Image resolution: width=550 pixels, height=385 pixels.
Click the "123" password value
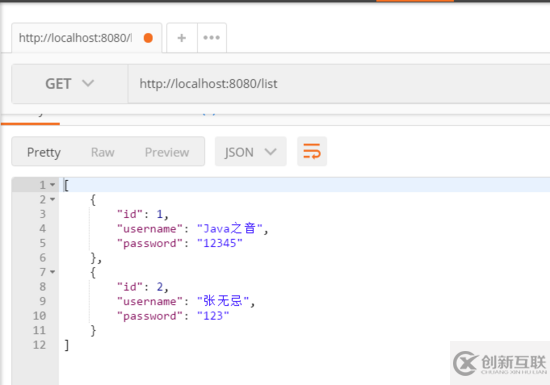pyautogui.click(x=213, y=316)
